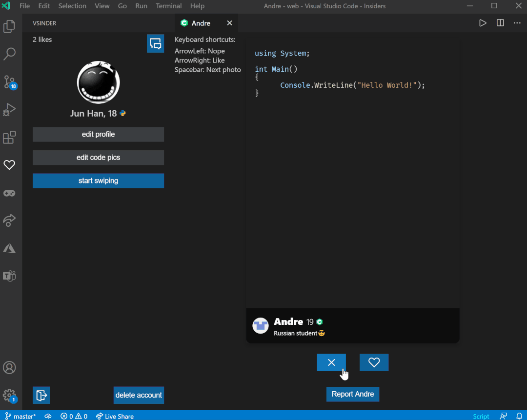The image size is (527, 420).
Task: Click the Run play icon in editor toolbar
Action: pyautogui.click(x=483, y=23)
